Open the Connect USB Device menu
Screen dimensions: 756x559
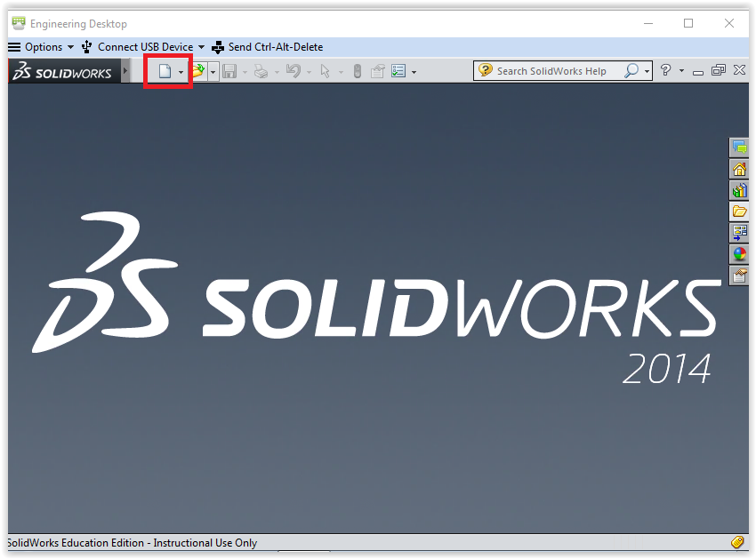pyautogui.click(x=146, y=46)
